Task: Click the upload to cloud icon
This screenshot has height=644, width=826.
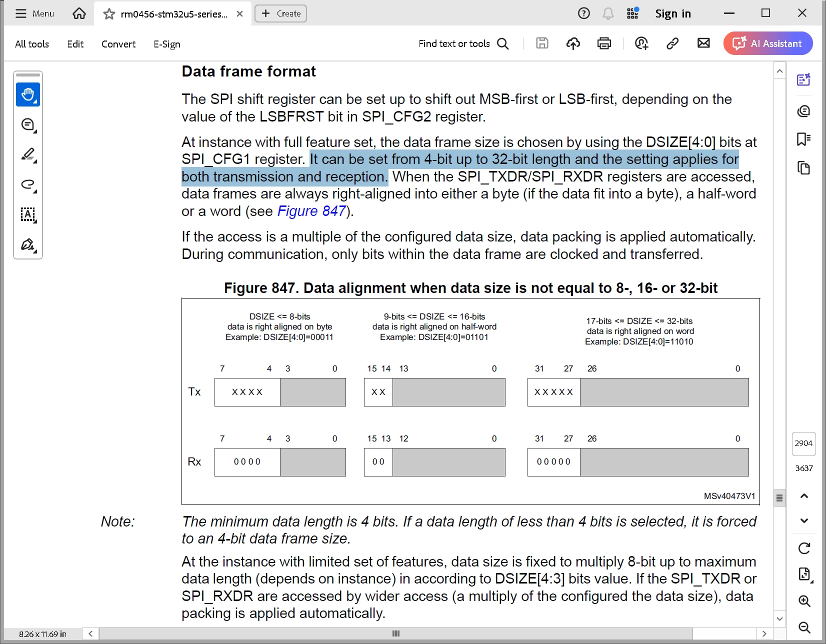Action: 573,43
